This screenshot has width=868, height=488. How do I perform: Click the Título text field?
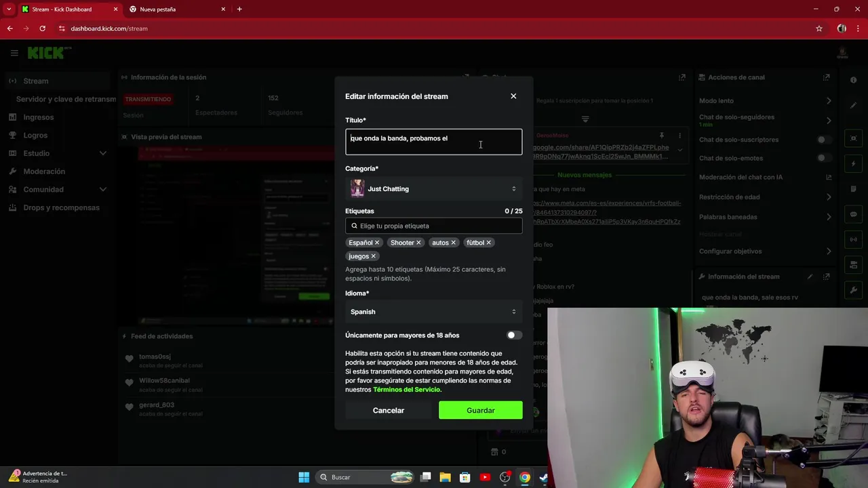433,142
